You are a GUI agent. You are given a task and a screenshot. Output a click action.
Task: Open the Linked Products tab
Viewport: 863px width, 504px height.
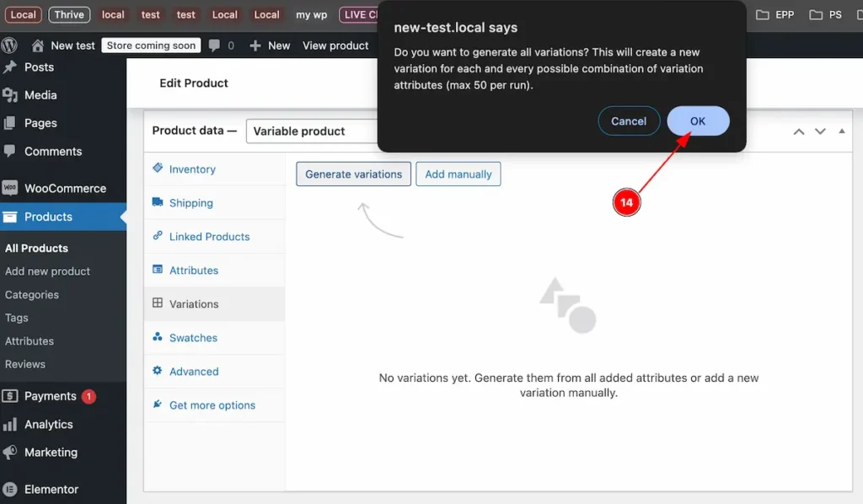[215, 237]
